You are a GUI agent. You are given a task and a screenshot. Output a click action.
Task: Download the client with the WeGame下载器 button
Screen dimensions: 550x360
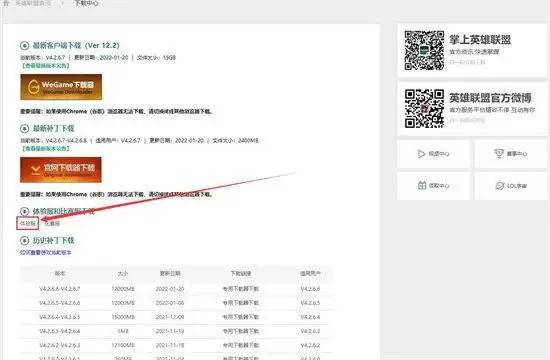click(x=61, y=87)
